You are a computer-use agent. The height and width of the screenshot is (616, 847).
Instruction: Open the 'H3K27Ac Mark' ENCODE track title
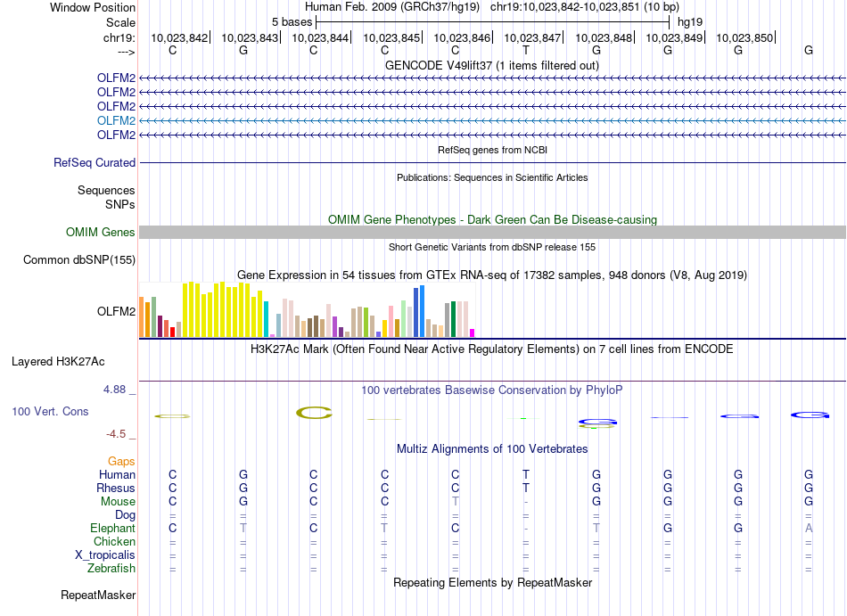(492, 349)
